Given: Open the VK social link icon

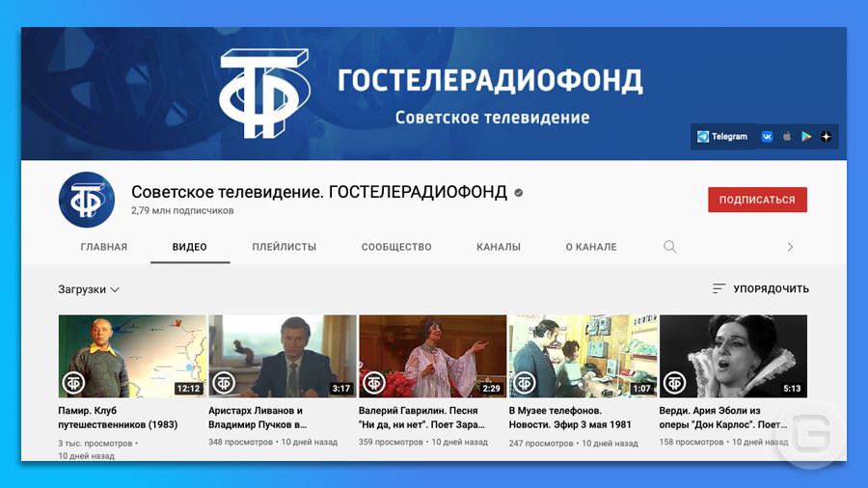Looking at the screenshot, I should [x=767, y=137].
